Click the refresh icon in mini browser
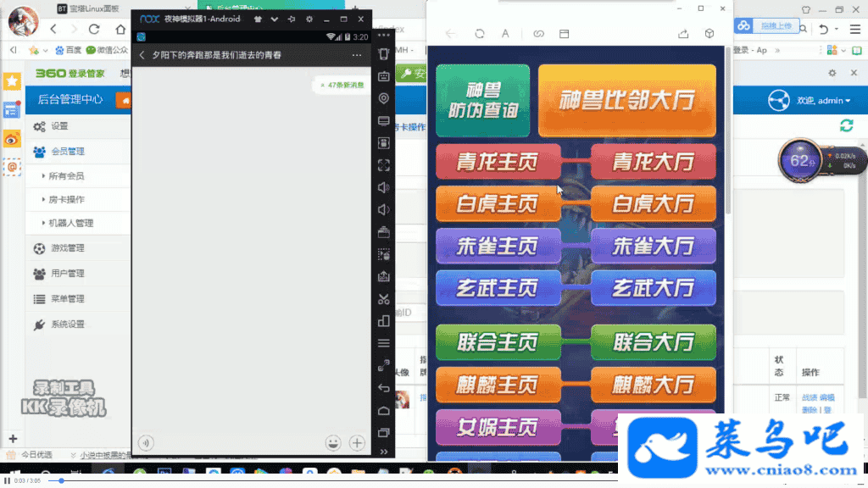The width and height of the screenshot is (868, 488). (x=479, y=34)
